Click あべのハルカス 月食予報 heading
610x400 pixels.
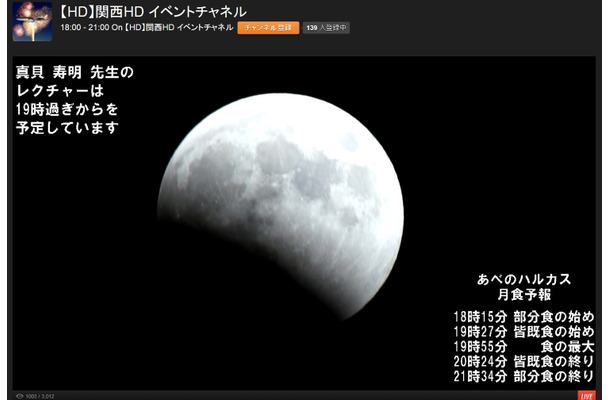(x=524, y=287)
